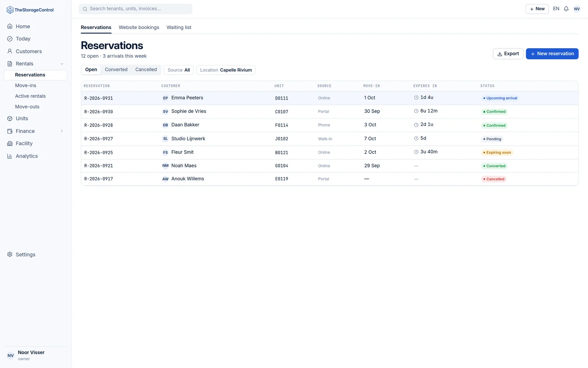Open the Noor Visser profile at the sidebar bottom
This screenshot has height=368, width=588.
(x=35, y=355)
